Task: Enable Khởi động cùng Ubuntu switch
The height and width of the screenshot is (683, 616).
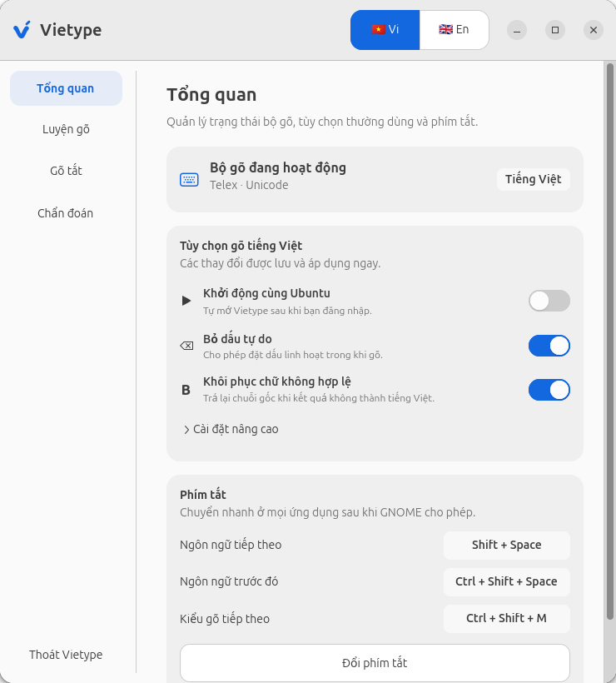Action: pos(549,301)
